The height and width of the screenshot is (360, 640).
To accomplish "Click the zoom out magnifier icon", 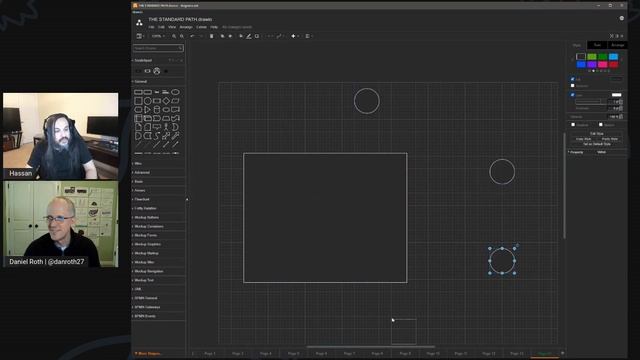I will click(x=182, y=36).
